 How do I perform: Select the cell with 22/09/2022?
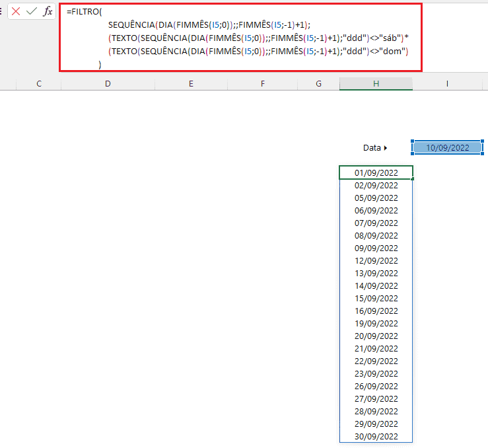click(x=376, y=361)
